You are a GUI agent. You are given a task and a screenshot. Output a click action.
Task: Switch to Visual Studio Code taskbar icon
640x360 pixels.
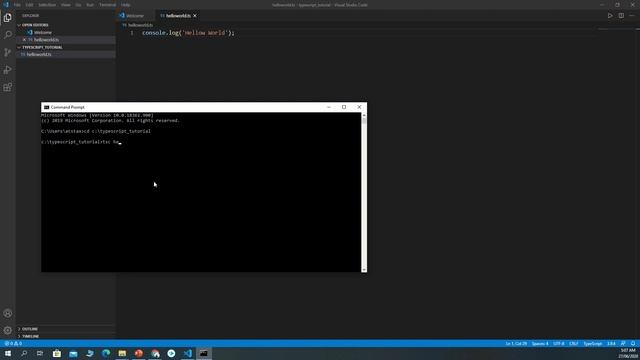point(187,353)
